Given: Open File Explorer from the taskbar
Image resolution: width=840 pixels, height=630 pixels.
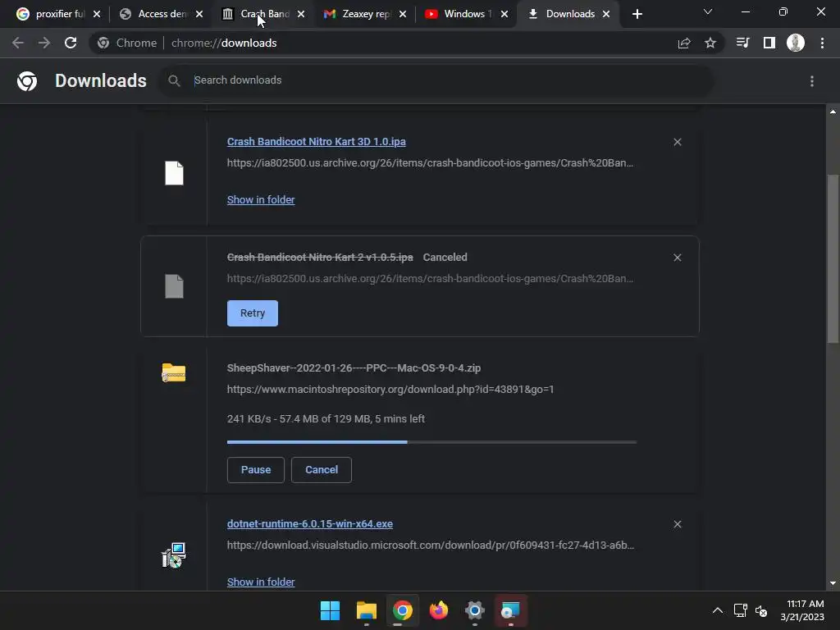Looking at the screenshot, I should pyautogui.click(x=367, y=610).
